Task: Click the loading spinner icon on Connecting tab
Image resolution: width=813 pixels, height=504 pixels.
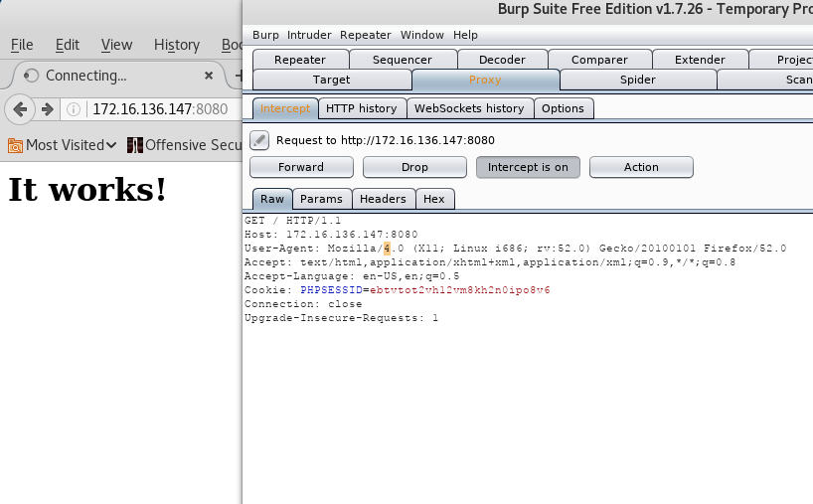Action: point(31,76)
